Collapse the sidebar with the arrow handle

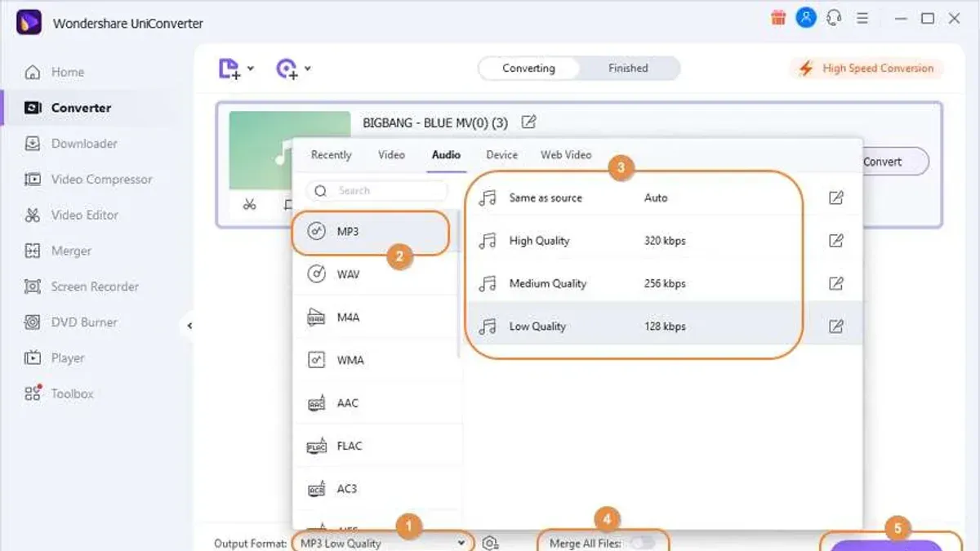point(189,326)
